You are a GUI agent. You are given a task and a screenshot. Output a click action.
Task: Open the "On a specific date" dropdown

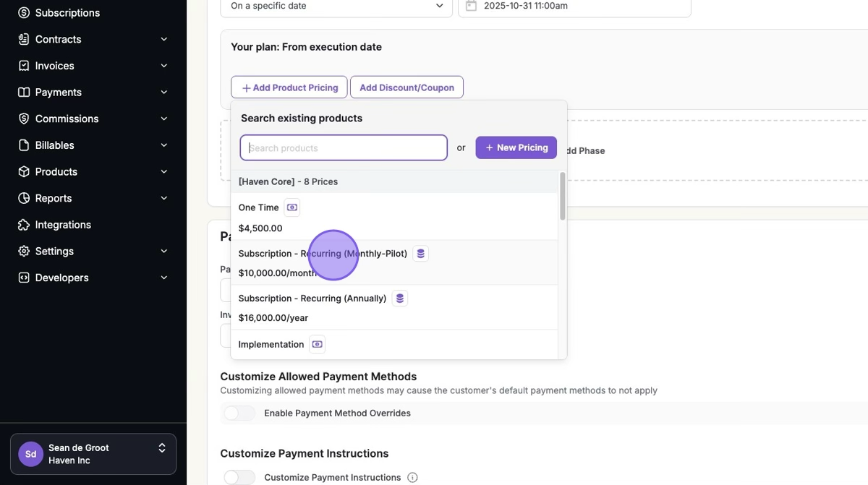336,7
